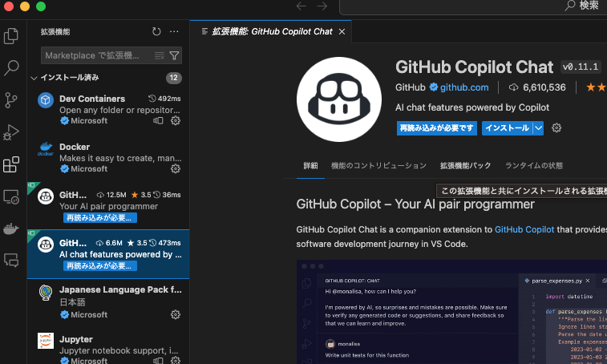Click the 6,610,536 install count
The image size is (607, 364).
coord(544,87)
